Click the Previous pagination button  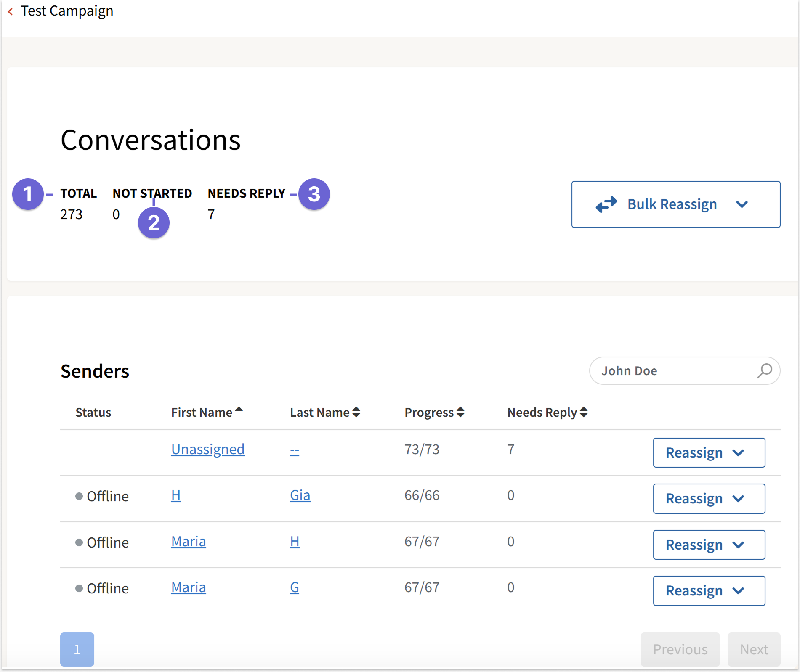680,649
